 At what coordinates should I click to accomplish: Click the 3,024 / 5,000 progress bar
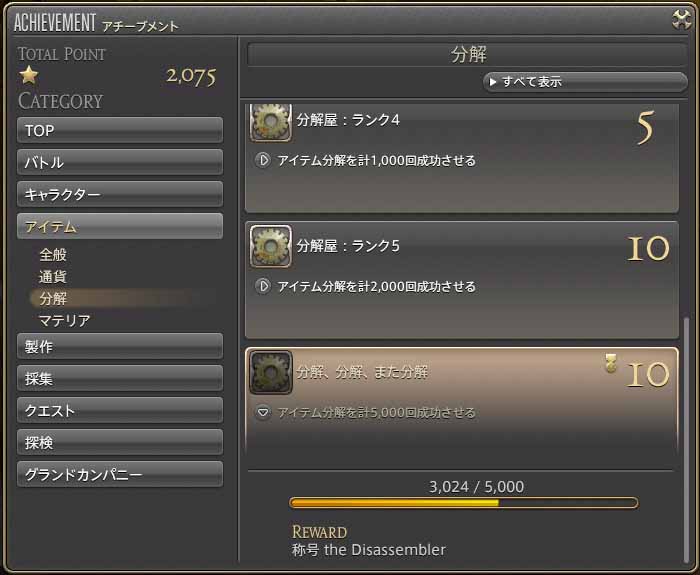pos(464,503)
